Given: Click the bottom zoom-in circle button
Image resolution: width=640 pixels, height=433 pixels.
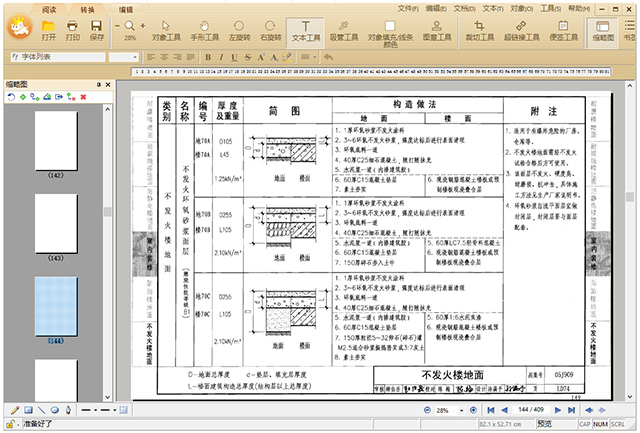Looking at the screenshot, I should point(473,410).
